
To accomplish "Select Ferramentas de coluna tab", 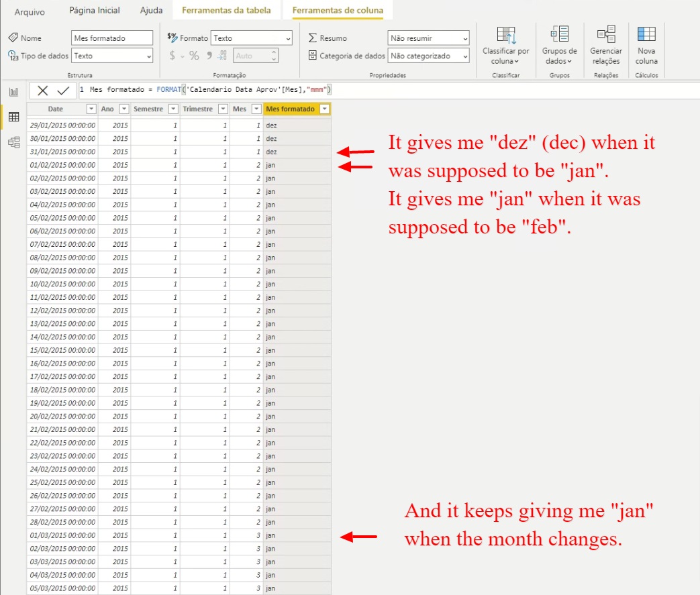I will (x=338, y=10).
